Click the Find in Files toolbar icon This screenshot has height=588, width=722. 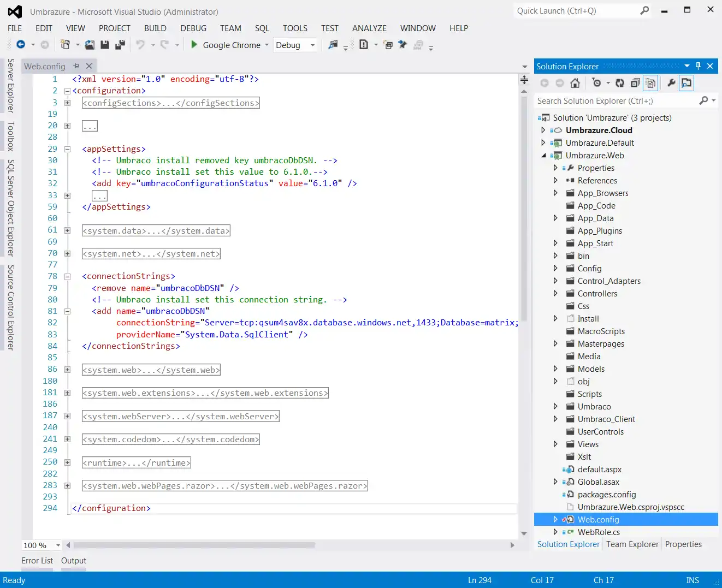(x=333, y=45)
